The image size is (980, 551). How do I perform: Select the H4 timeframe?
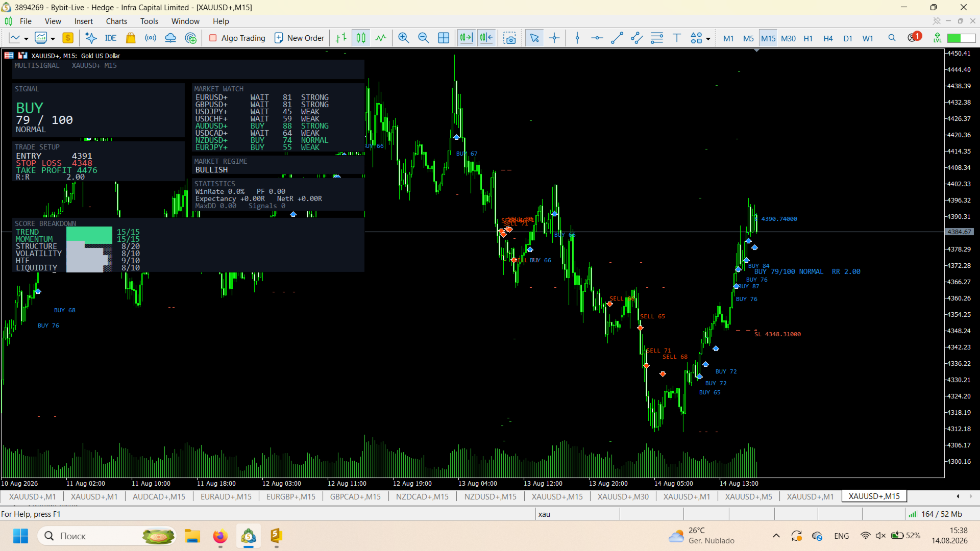click(828, 38)
